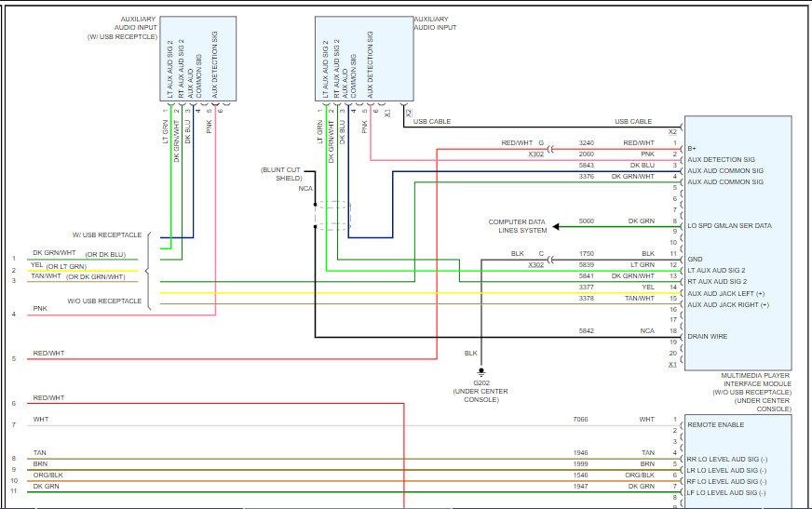This screenshot has width=812, height=509.
Task: Click the "(W/ USB RECEPTCLE)" label
Action: click(x=122, y=36)
